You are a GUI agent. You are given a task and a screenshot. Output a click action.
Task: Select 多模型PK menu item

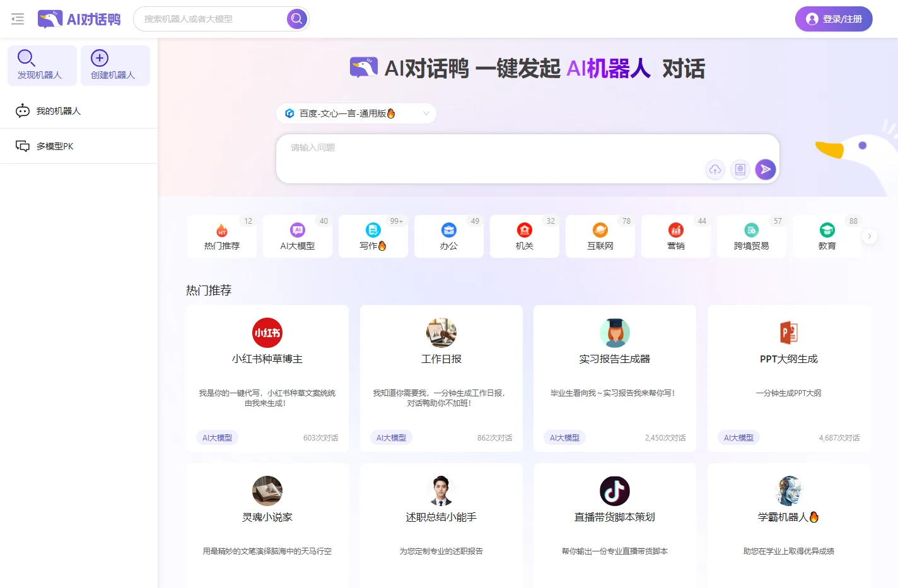(79, 146)
